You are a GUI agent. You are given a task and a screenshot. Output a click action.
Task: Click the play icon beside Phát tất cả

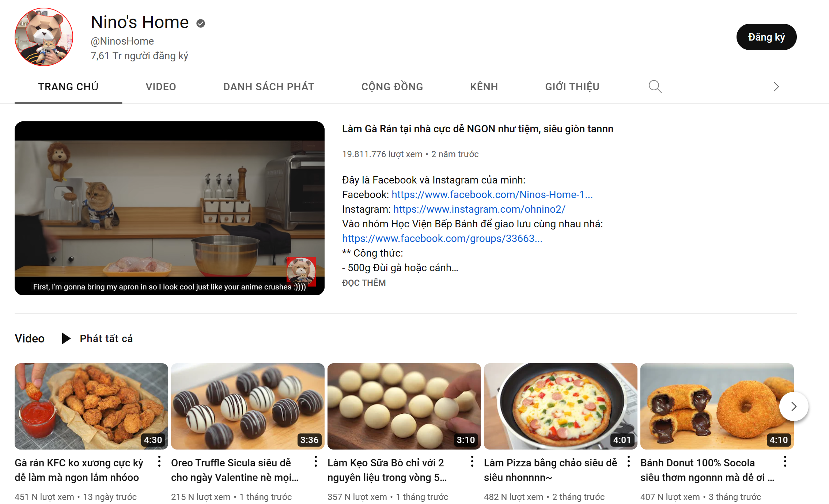point(66,338)
